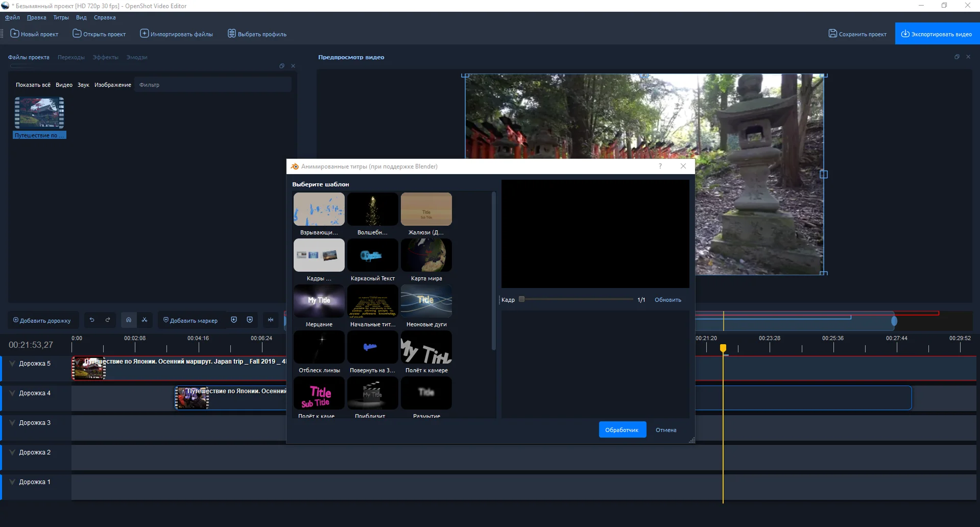Collapse Дорожка 4 track arrow
The height and width of the screenshot is (527, 980).
(12, 393)
